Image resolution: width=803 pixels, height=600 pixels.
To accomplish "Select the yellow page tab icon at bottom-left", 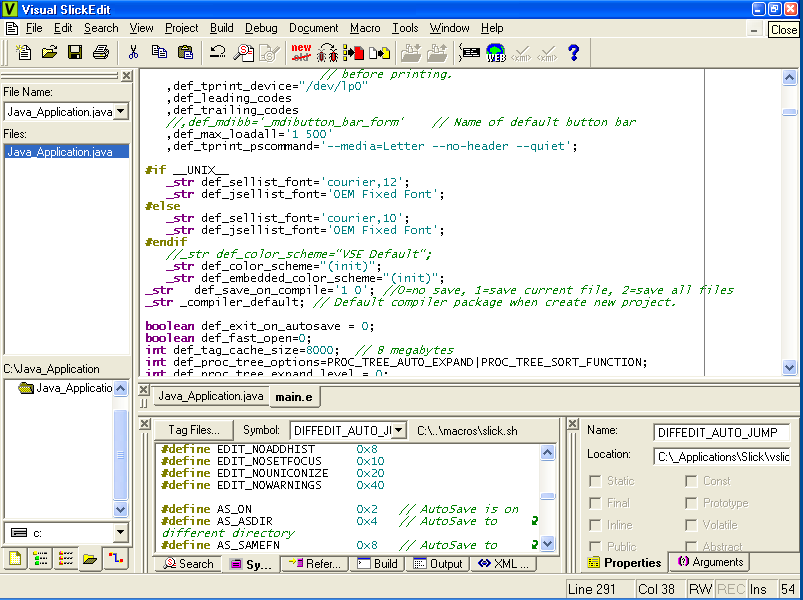I will (15, 559).
